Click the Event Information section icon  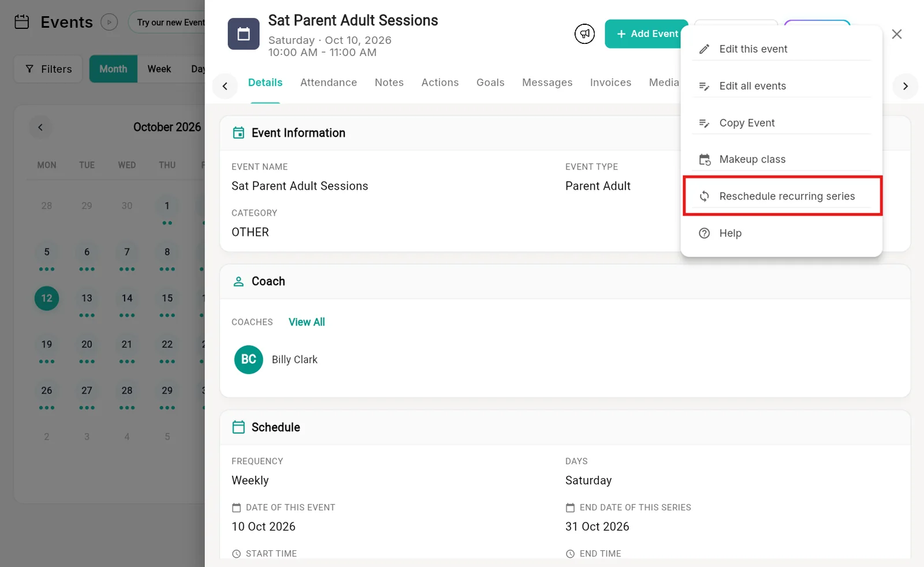point(239,133)
